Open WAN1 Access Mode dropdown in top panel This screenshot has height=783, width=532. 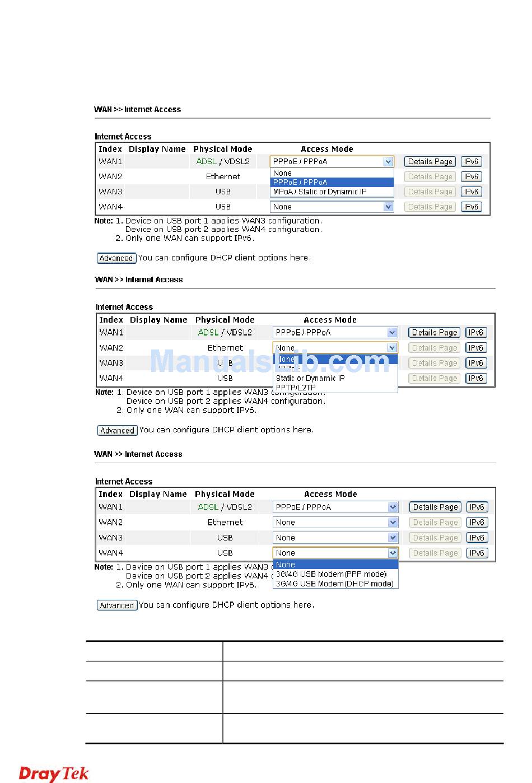click(332, 161)
